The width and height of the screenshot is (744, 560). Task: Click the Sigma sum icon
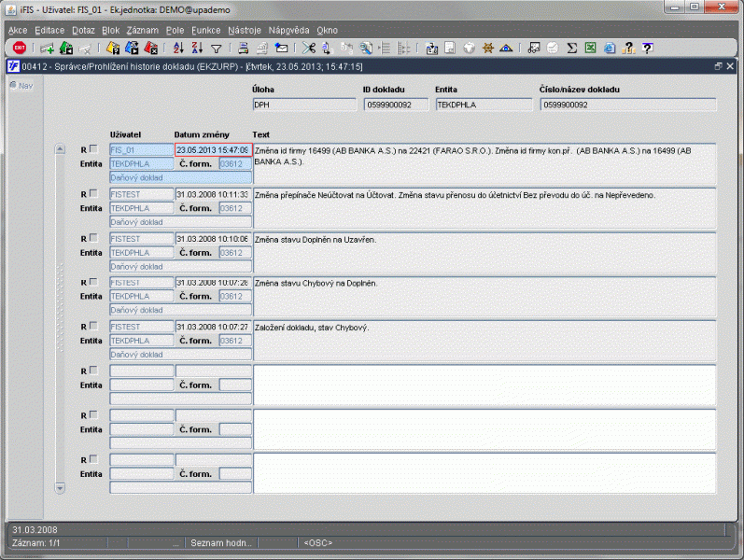click(x=571, y=48)
